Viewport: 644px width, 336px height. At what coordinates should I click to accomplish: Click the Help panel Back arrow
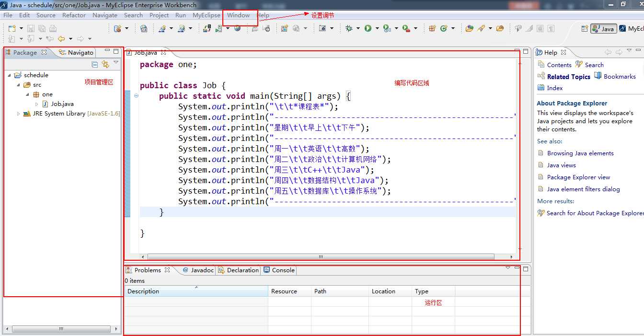(x=608, y=52)
